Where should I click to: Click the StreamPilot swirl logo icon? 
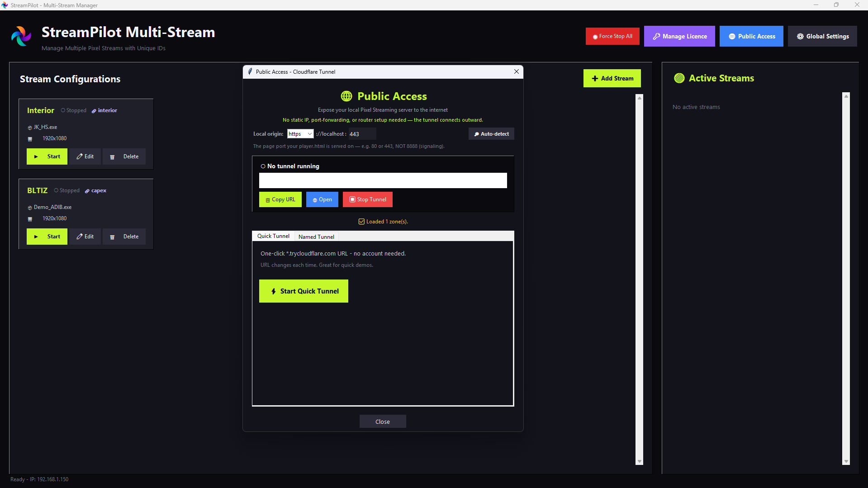click(21, 36)
